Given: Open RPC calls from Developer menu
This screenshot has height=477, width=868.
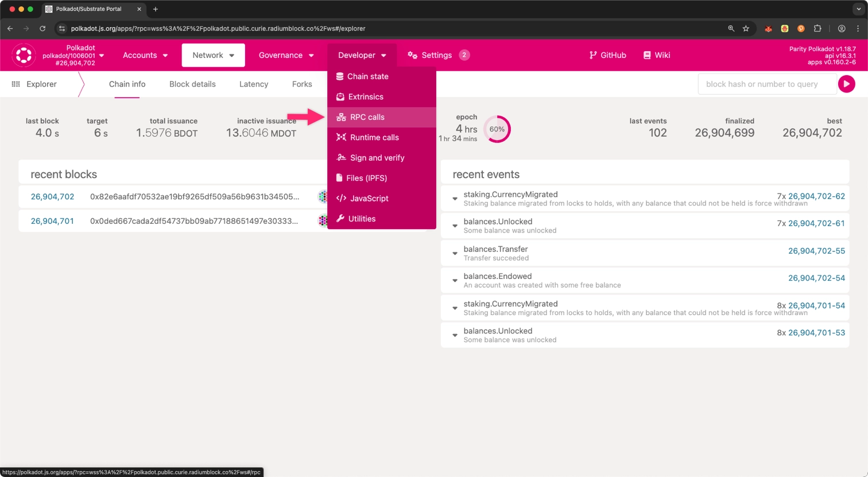Looking at the screenshot, I should [x=382, y=117].
